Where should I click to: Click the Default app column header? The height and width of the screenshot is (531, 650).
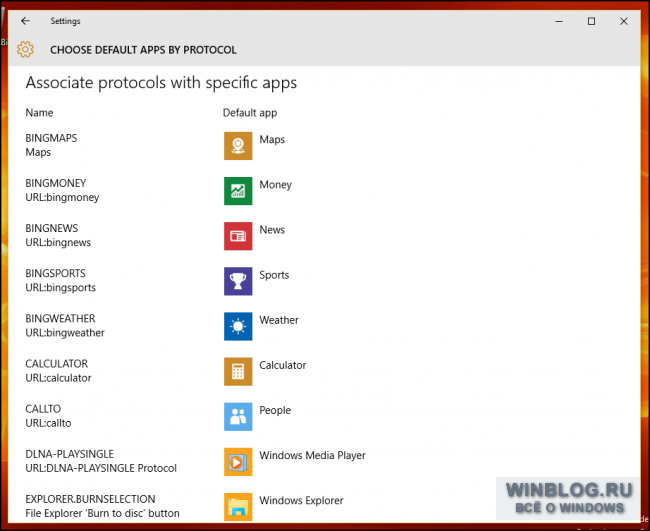250,113
